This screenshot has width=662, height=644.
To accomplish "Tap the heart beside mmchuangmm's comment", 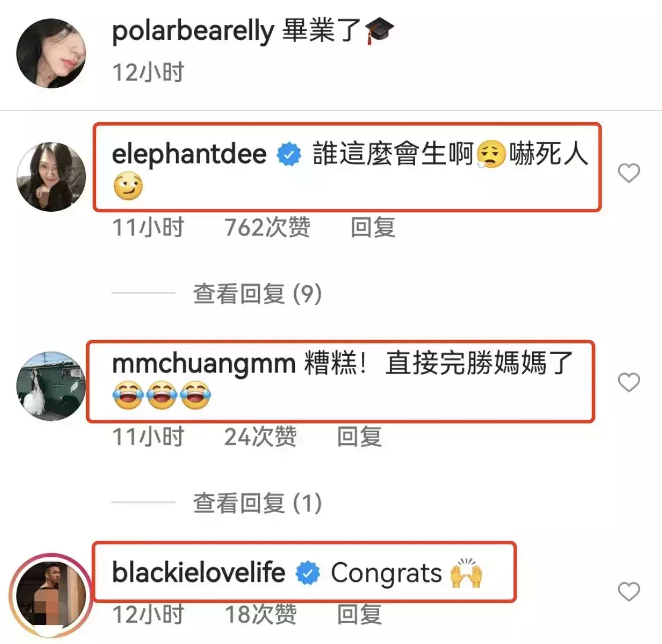I will click(x=629, y=382).
